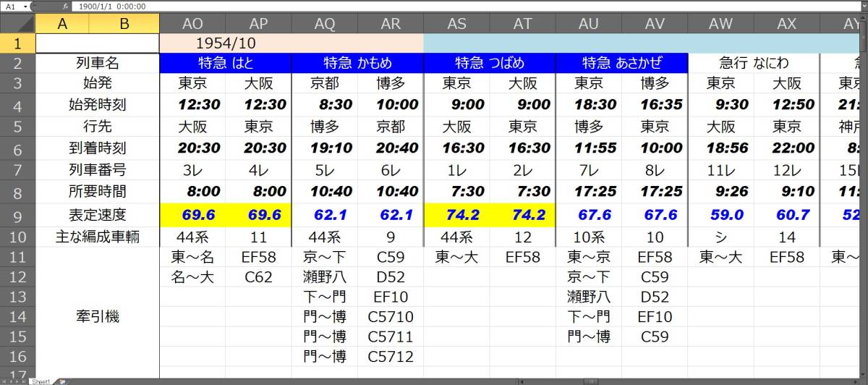Switch to the Sheet1 tab
Viewport: 868px width, 385px height.
tap(41, 381)
